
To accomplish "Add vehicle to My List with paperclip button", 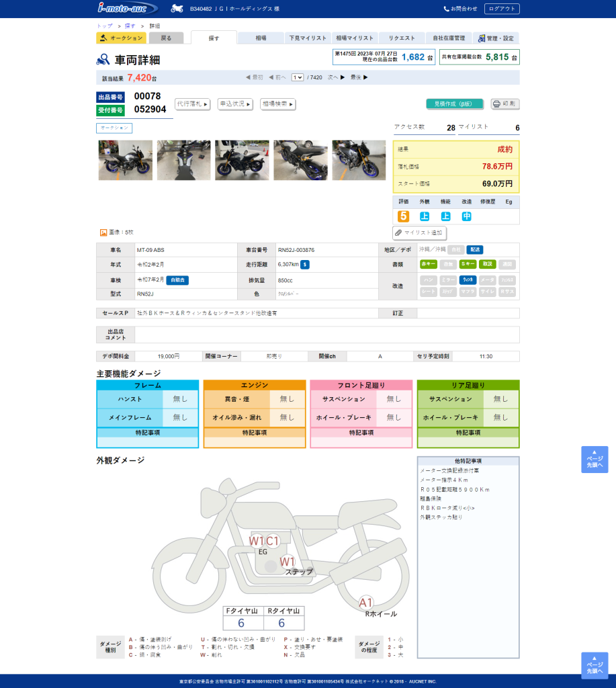I will pos(420,232).
